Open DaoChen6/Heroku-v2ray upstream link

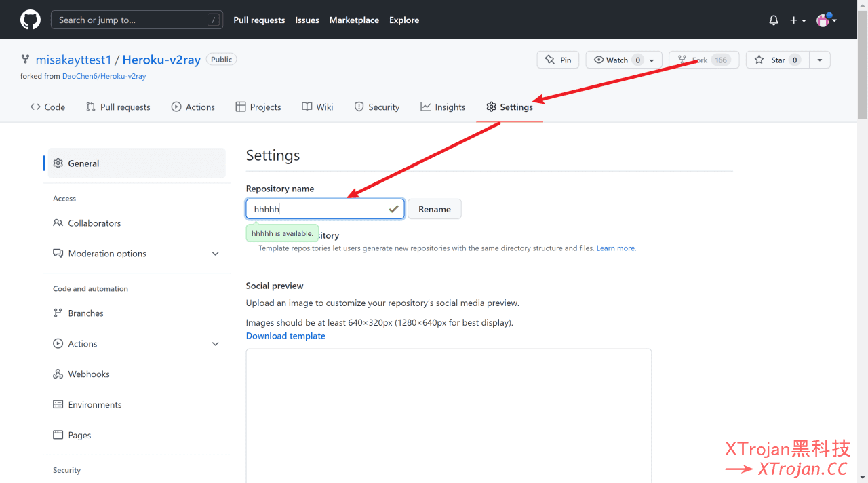[x=104, y=76]
